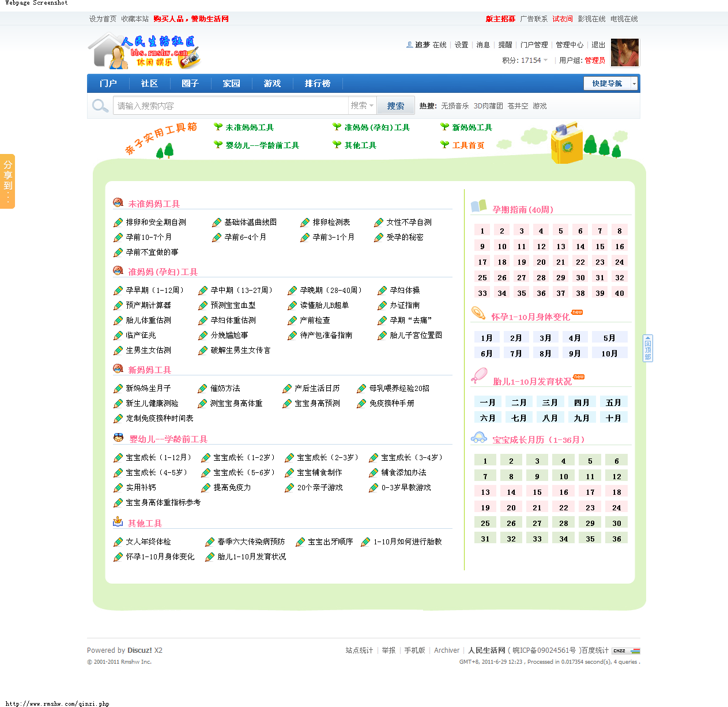The width and height of the screenshot is (728, 707).
Task: Open the 设为首页 link
Action: coord(103,19)
